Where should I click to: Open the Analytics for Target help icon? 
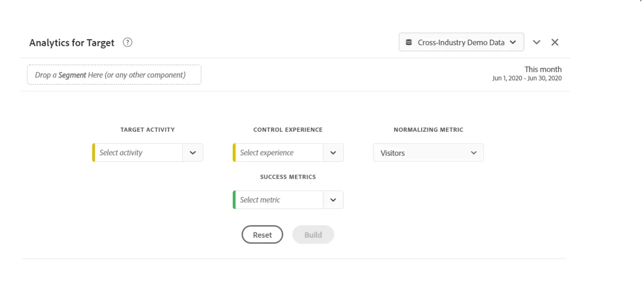coord(128,42)
